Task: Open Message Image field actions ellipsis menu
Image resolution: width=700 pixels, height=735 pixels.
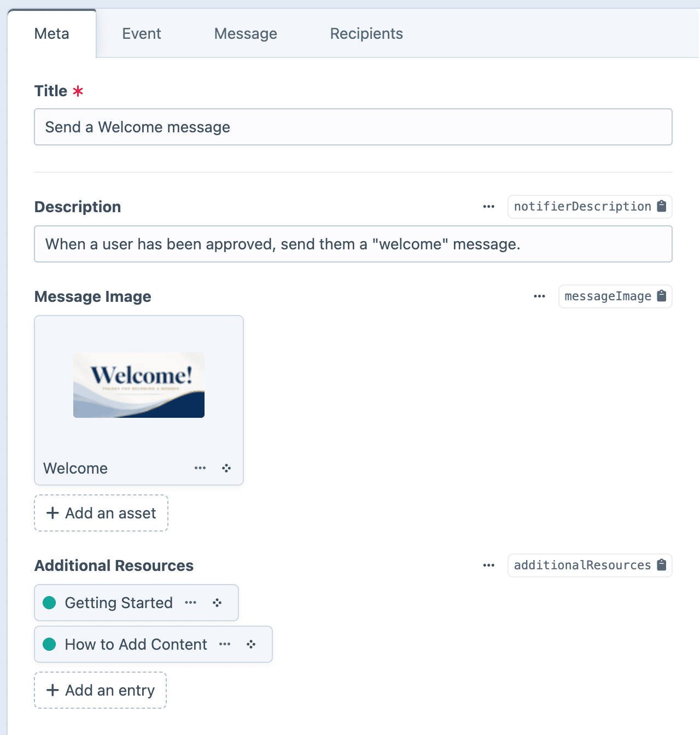Action: [540, 296]
